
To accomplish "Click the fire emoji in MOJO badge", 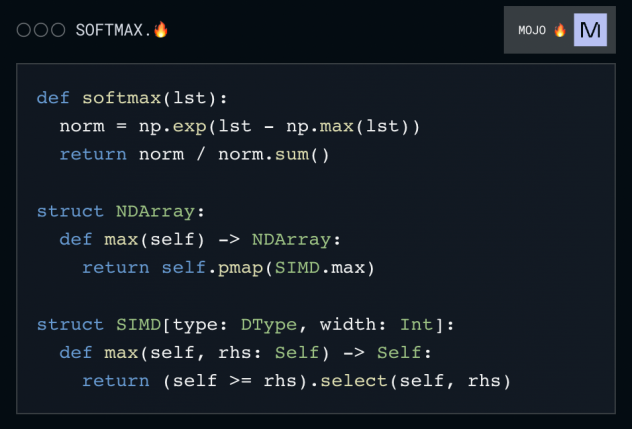I will pos(560,30).
